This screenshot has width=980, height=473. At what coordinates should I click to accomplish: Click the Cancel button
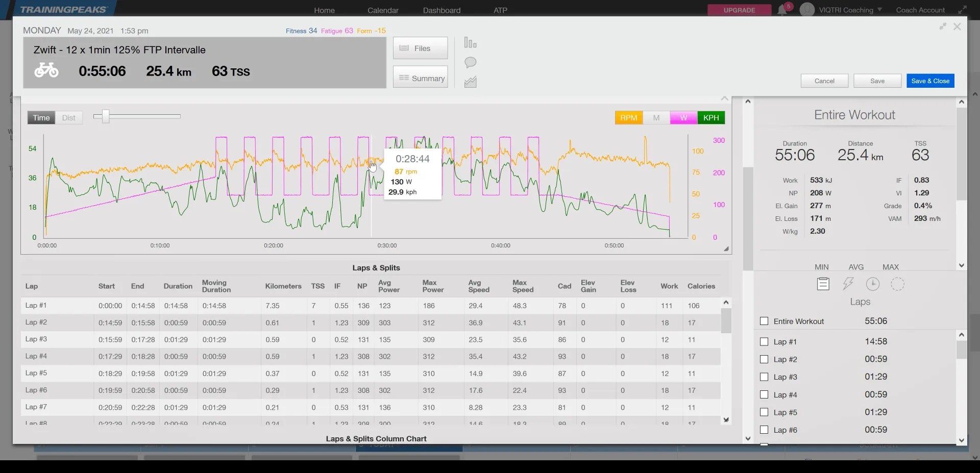(x=824, y=81)
